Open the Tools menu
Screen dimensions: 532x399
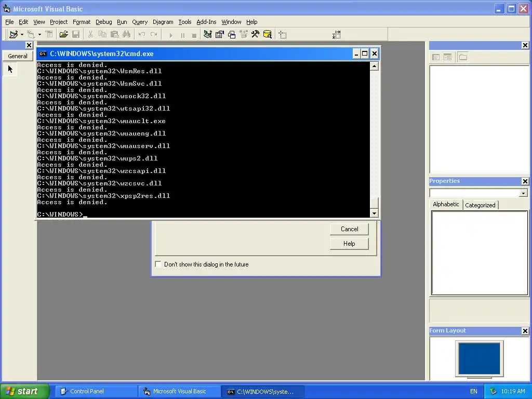click(185, 22)
